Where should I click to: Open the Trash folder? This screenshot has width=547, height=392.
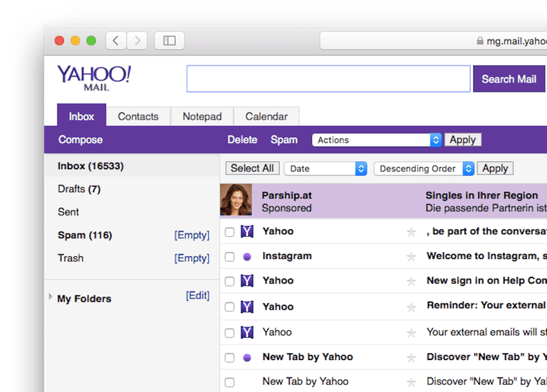[x=71, y=258]
